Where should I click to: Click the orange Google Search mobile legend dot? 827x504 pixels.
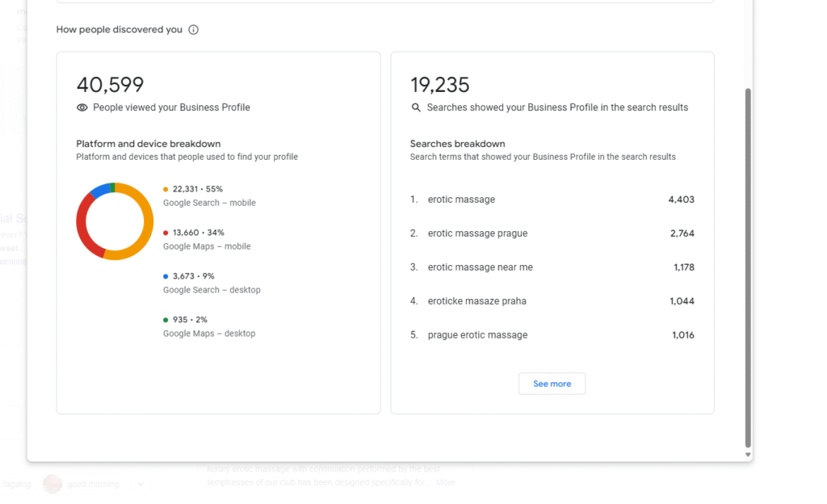(166, 189)
